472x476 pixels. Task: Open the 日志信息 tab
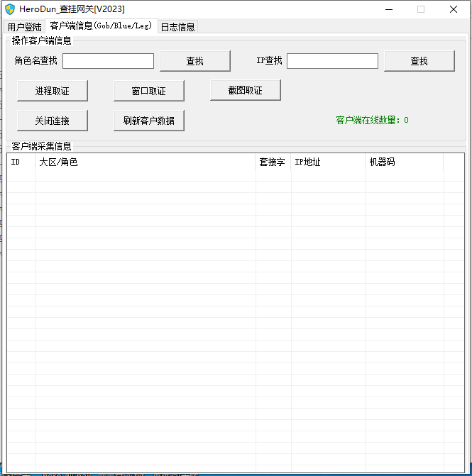[x=177, y=27]
